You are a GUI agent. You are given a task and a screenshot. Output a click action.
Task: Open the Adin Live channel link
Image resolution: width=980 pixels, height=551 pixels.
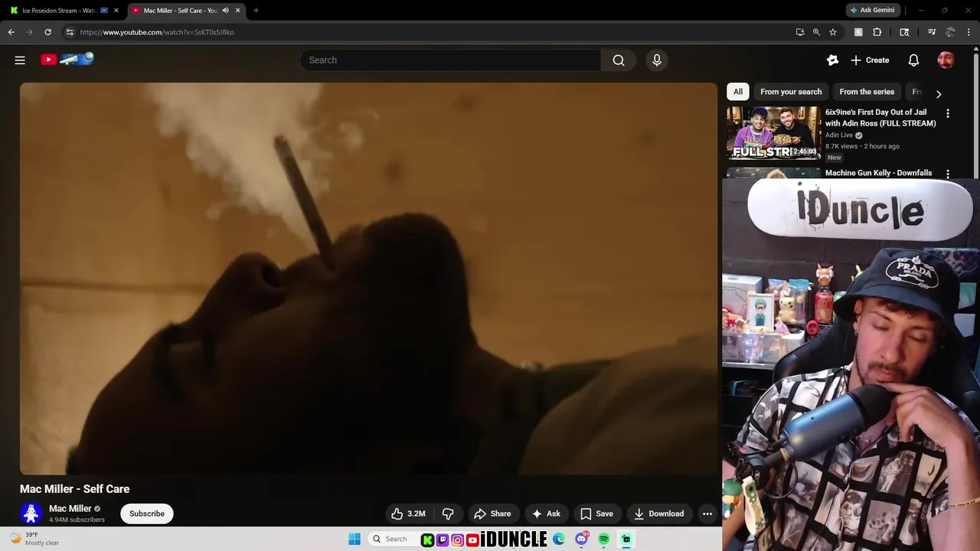tap(839, 135)
